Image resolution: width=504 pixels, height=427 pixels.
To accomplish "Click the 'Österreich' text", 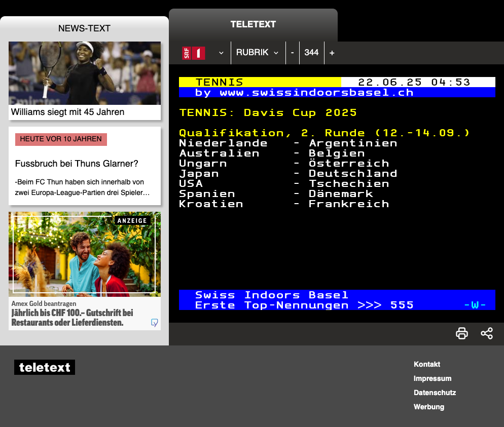I will coord(349,163).
